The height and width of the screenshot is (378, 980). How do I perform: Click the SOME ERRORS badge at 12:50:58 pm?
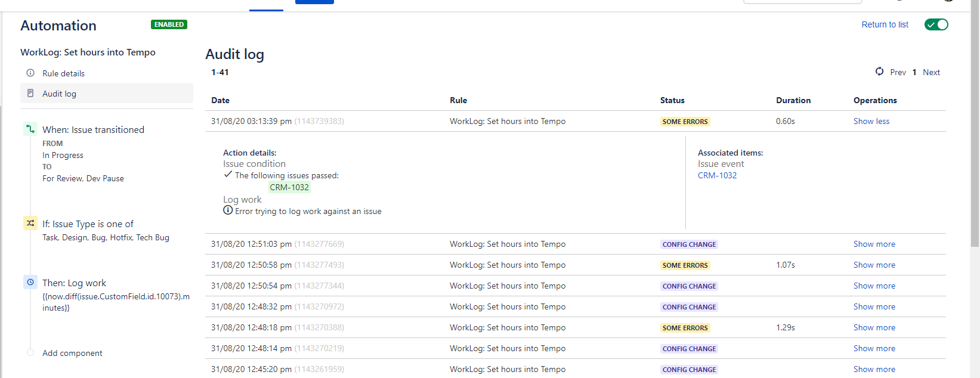[x=685, y=265]
